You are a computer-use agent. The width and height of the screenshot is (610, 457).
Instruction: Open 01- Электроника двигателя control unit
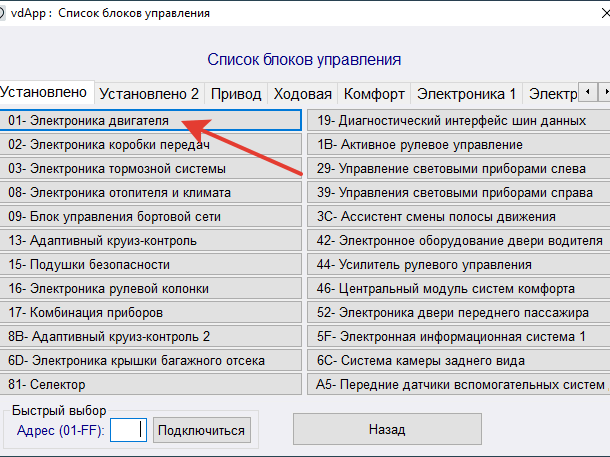(x=150, y=120)
